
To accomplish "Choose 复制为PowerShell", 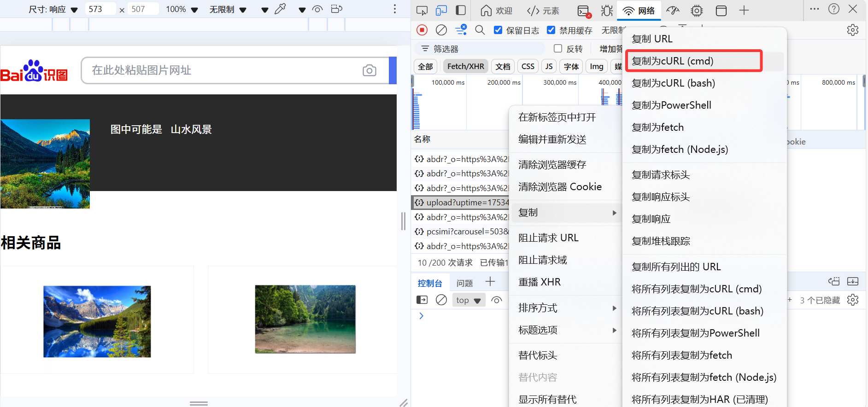I will pyautogui.click(x=704, y=105).
